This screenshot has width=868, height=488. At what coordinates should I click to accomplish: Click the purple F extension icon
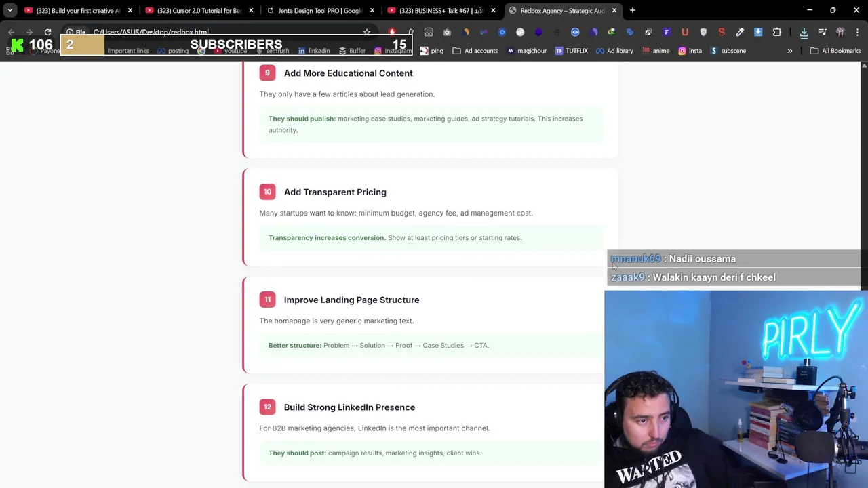pyautogui.click(x=667, y=32)
